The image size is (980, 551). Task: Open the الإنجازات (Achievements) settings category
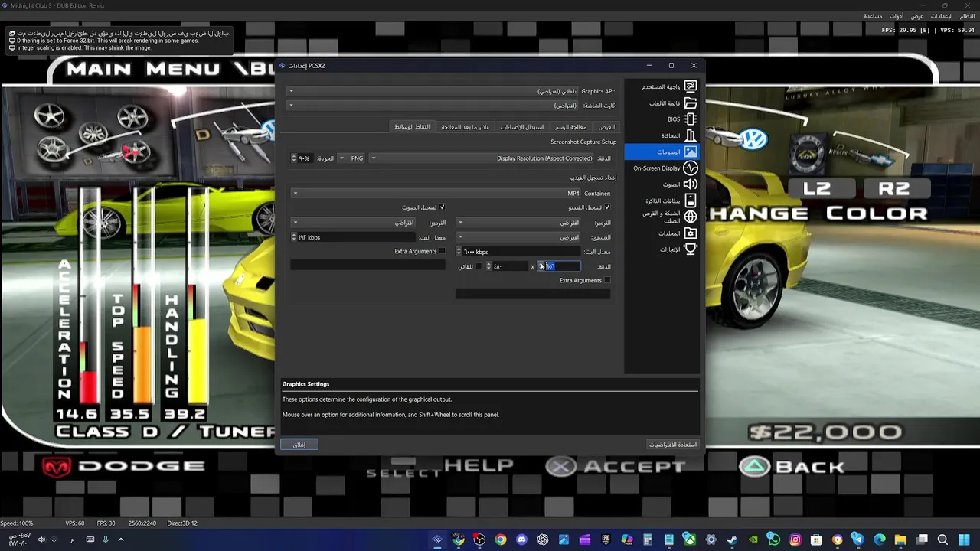[x=663, y=249]
